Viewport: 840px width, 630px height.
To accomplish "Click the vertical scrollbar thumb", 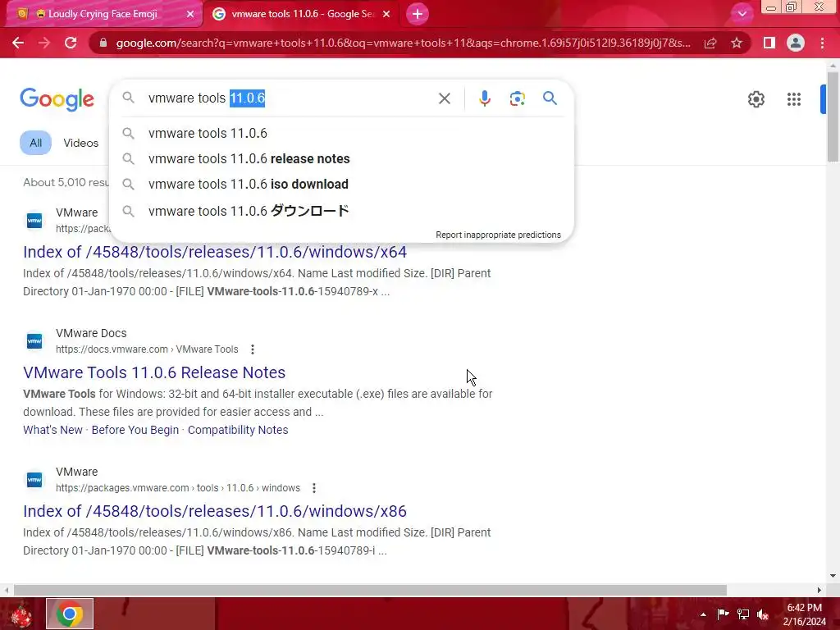I will coord(833,116).
